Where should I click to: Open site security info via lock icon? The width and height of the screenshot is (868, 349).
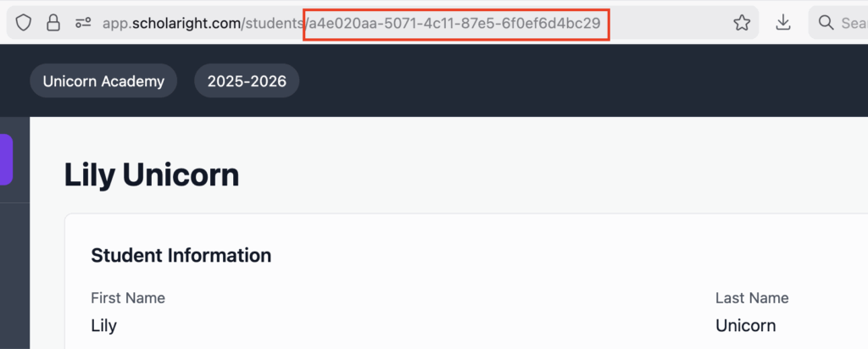click(53, 23)
